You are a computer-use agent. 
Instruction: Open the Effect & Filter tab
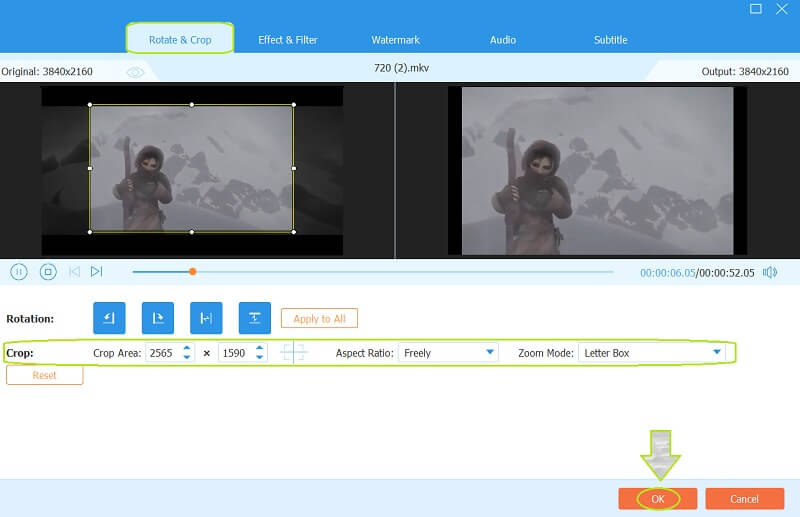[288, 40]
